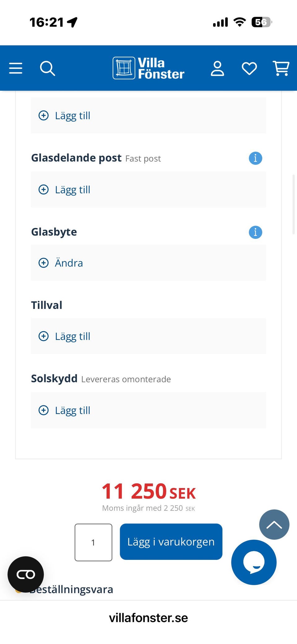297x644 pixels.
Task: Expand Lägg till under Glasdelande post
Action: click(x=148, y=190)
